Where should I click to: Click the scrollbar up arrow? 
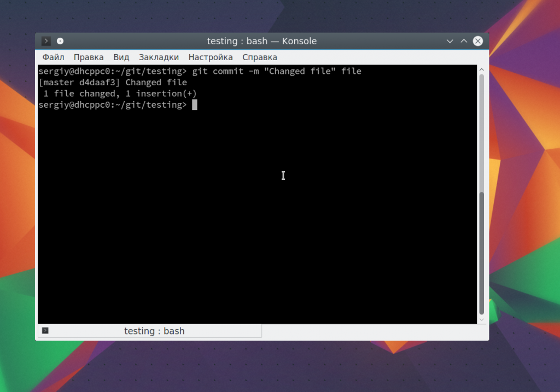click(x=482, y=70)
